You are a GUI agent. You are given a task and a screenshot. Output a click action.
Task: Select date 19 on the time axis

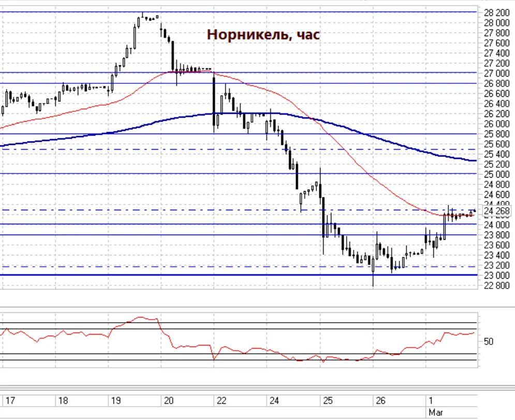click(x=115, y=401)
